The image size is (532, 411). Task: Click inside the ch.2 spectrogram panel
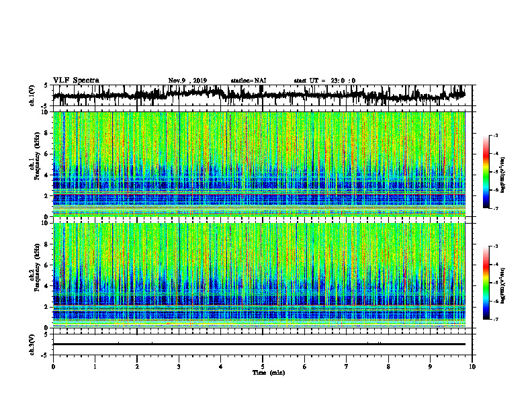(259, 275)
